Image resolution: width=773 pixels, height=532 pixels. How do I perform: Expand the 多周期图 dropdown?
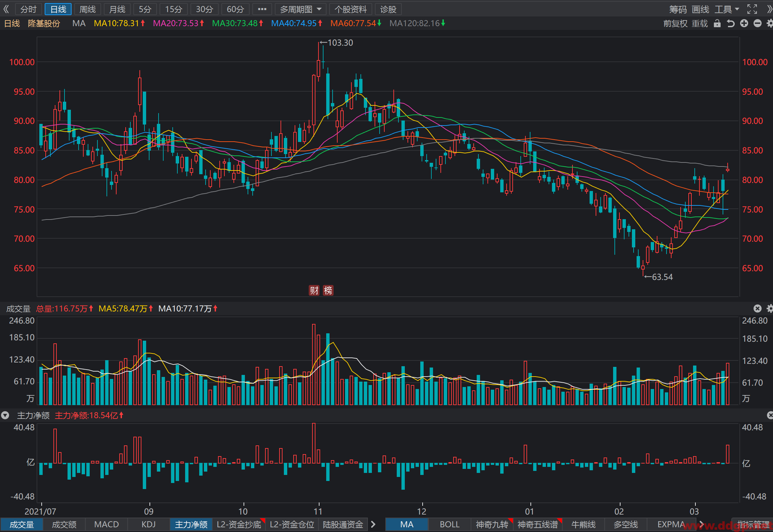click(x=300, y=9)
